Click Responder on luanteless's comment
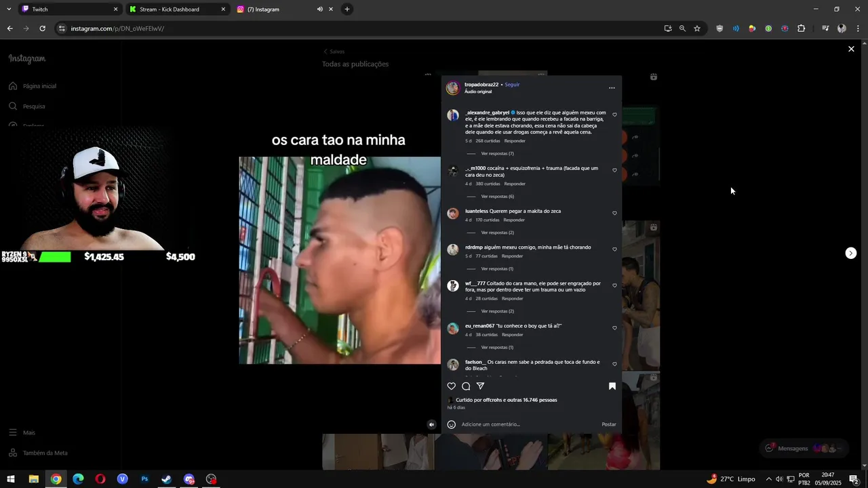Image resolution: width=868 pixels, height=488 pixels. click(x=514, y=220)
